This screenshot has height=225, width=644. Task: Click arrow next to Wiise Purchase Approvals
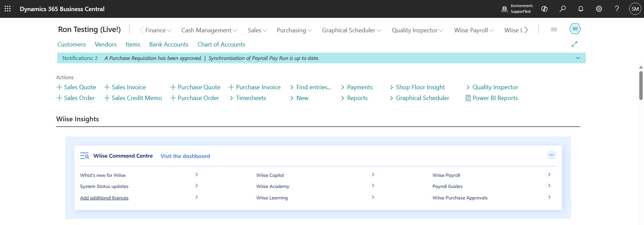pos(549,197)
